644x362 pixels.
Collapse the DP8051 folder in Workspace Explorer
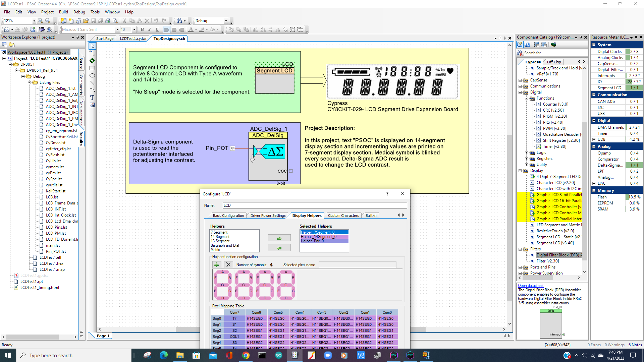click(x=10, y=64)
